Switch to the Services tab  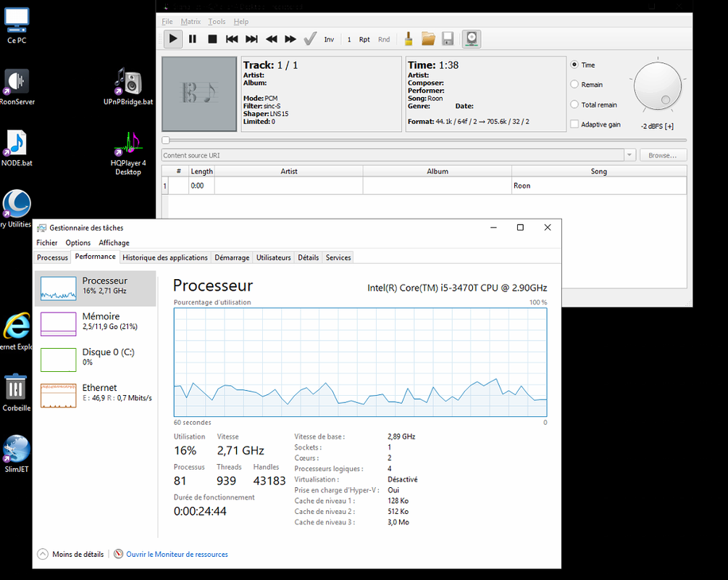[338, 257]
